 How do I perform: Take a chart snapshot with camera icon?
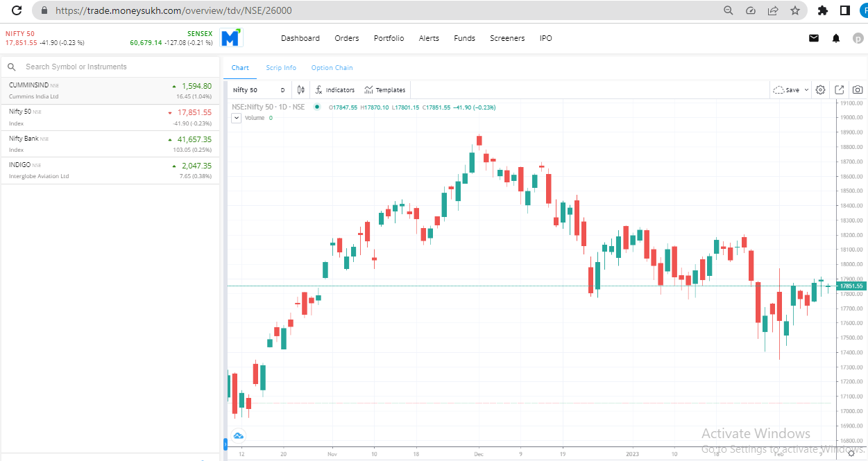point(858,90)
